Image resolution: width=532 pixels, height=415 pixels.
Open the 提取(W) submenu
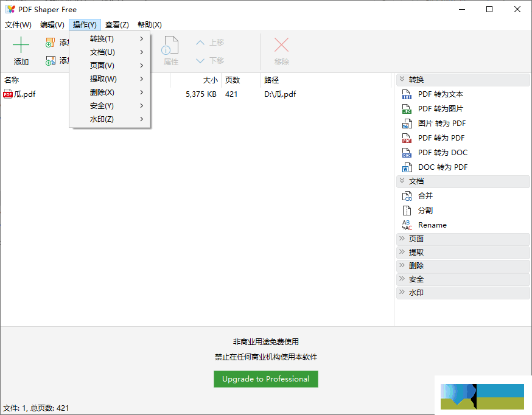coord(110,79)
